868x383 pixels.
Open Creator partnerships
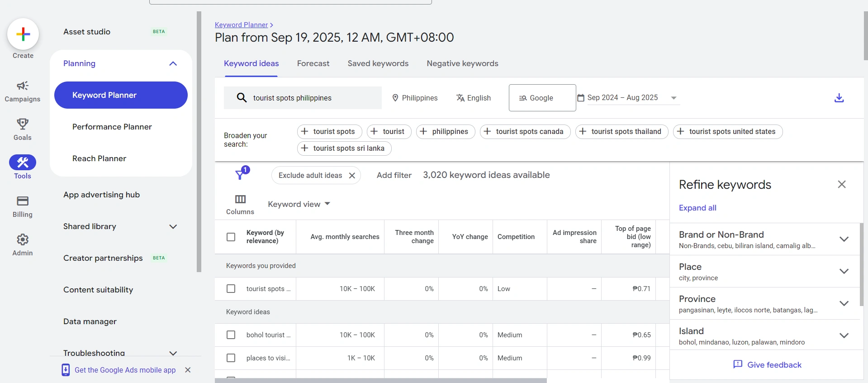pos(103,258)
